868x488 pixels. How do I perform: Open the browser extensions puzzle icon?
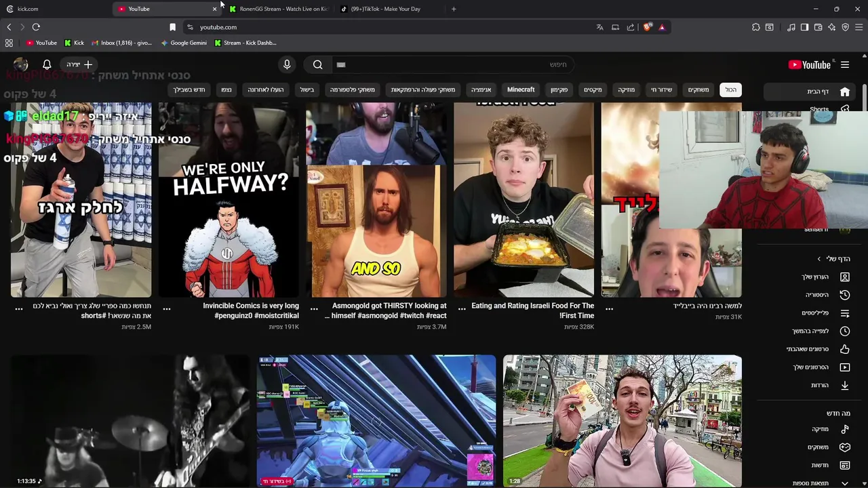pyautogui.click(x=755, y=27)
